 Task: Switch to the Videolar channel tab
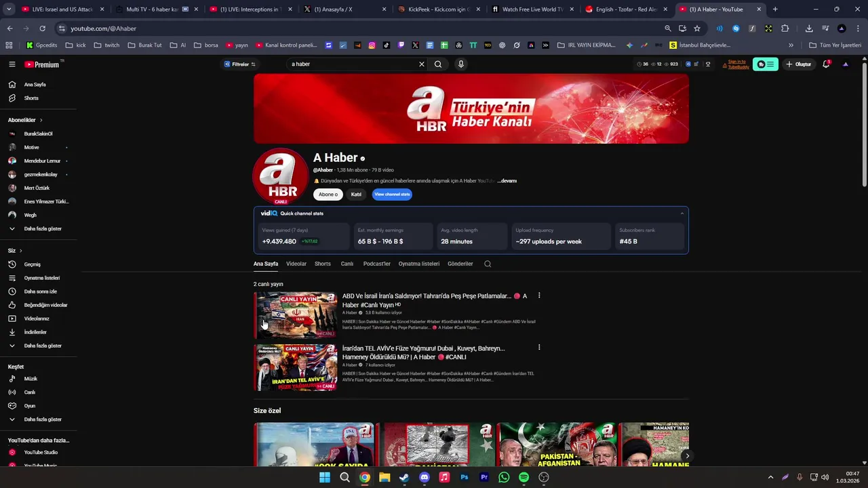coord(296,264)
